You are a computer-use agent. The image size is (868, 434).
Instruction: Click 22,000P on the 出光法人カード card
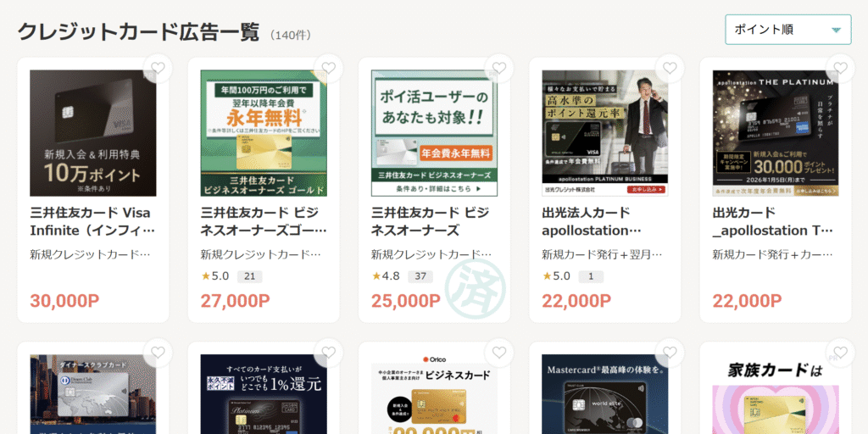[576, 301]
